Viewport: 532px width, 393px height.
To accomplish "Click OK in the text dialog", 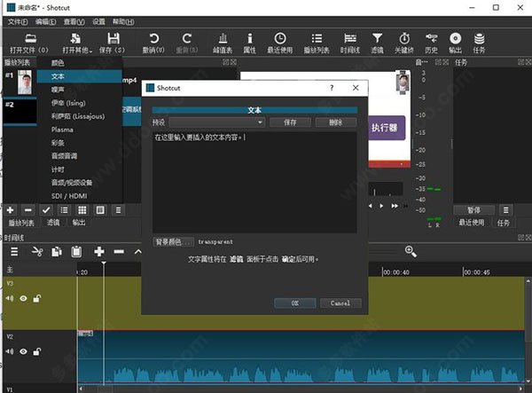I will pyautogui.click(x=294, y=303).
